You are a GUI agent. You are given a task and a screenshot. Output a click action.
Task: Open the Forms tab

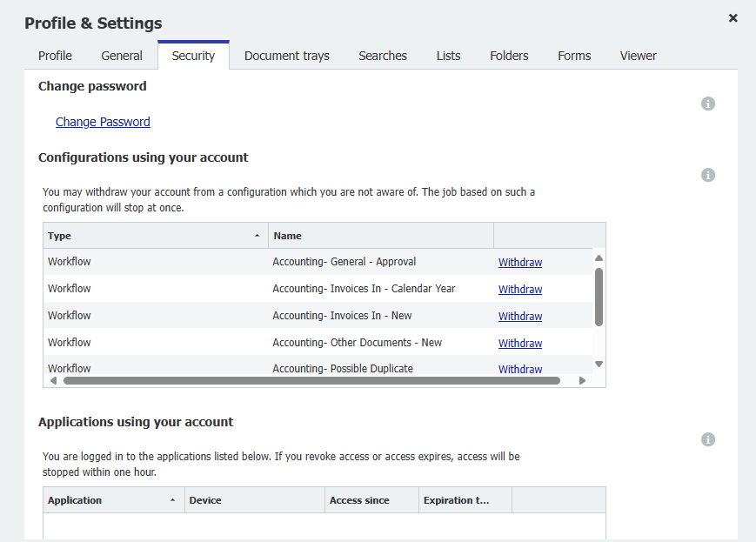(x=573, y=55)
